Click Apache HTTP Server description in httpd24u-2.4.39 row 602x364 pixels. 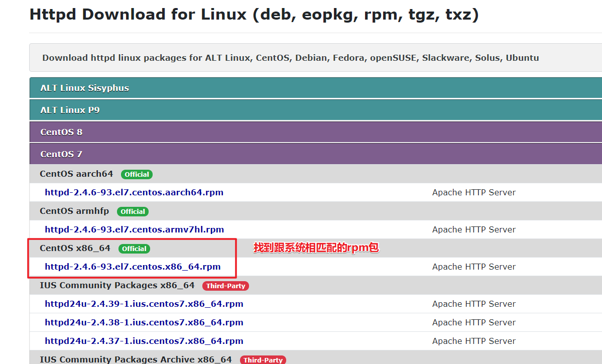pyautogui.click(x=474, y=304)
